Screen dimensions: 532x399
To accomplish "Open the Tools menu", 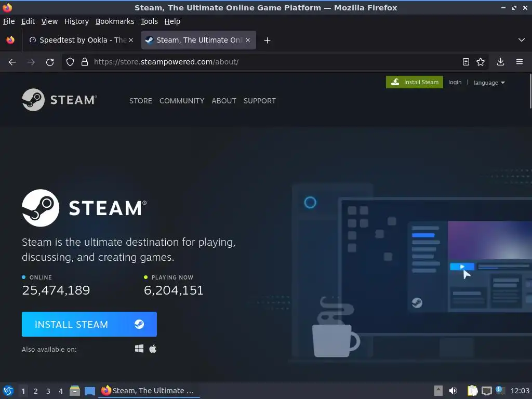I will tap(149, 21).
